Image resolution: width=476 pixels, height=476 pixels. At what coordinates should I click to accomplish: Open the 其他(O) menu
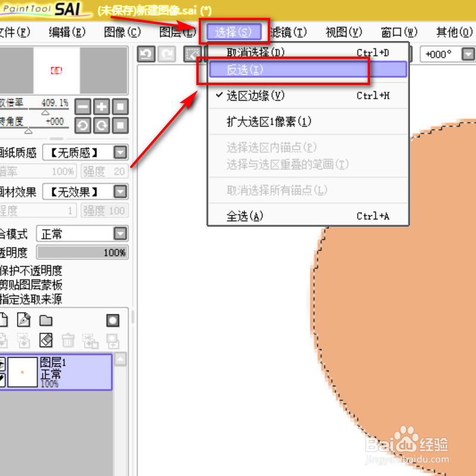click(x=455, y=32)
